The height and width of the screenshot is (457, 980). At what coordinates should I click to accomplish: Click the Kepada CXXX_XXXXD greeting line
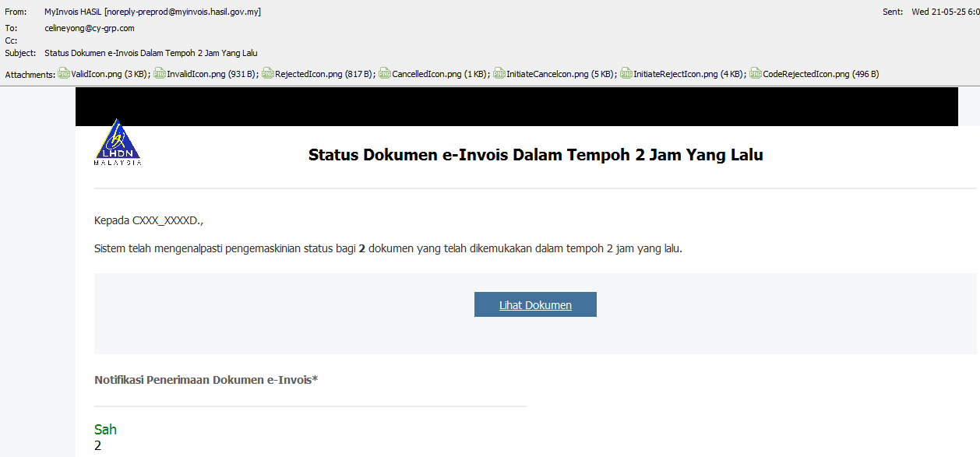pyautogui.click(x=148, y=221)
